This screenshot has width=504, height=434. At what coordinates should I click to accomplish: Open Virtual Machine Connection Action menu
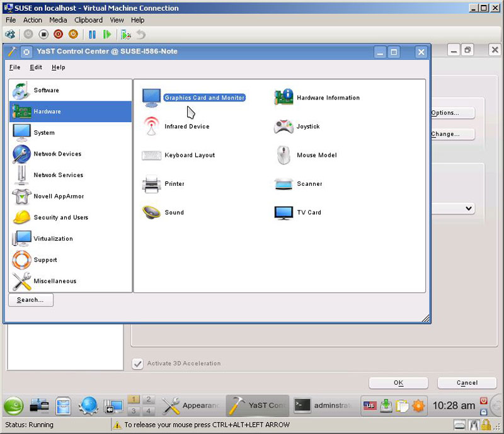pos(33,20)
